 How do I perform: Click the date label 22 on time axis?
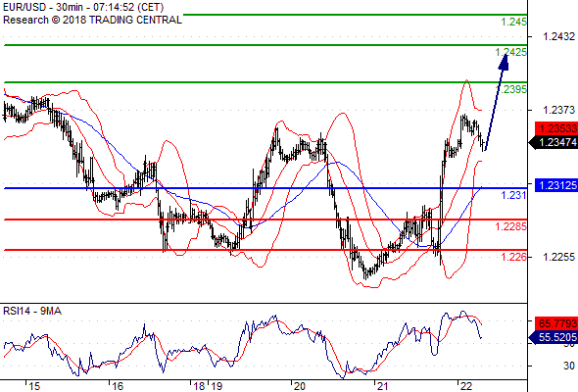click(x=466, y=386)
